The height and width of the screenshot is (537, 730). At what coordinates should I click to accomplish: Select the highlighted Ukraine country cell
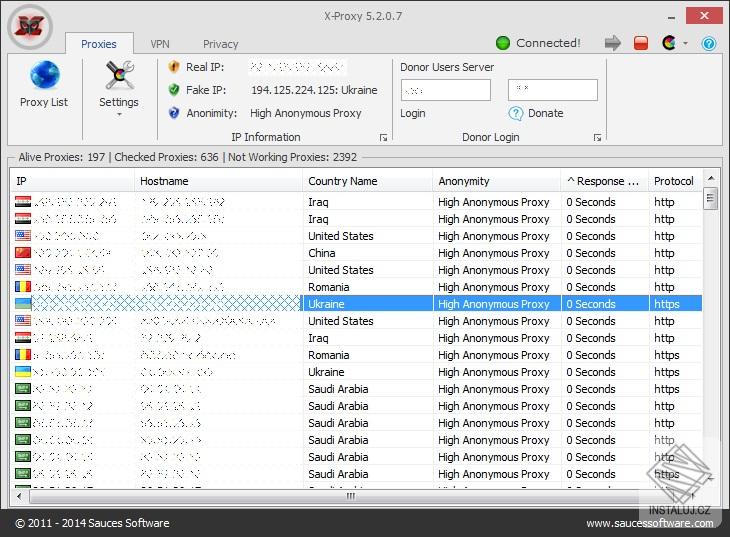pos(368,304)
